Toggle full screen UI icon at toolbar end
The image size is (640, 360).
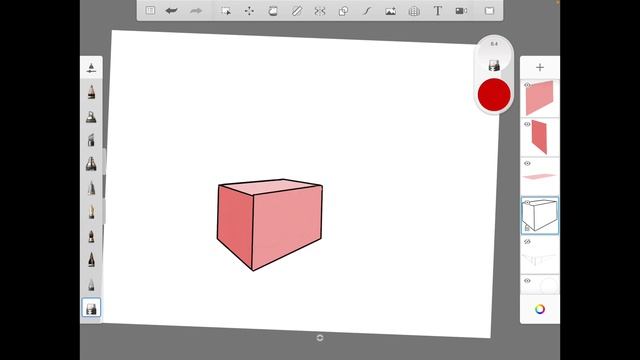pyautogui.click(x=489, y=11)
